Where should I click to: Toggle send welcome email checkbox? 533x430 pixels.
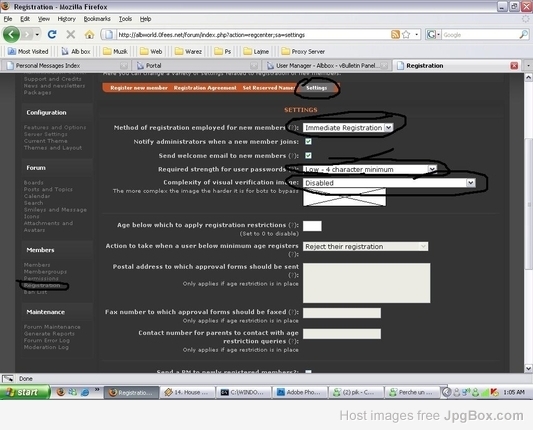click(x=308, y=155)
